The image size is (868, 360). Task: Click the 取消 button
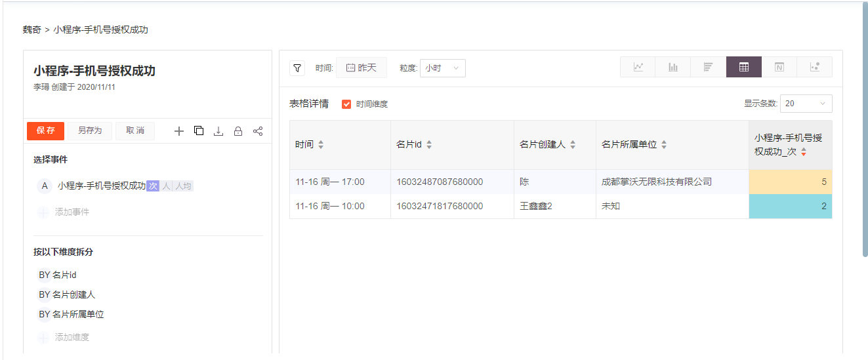point(135,130)
